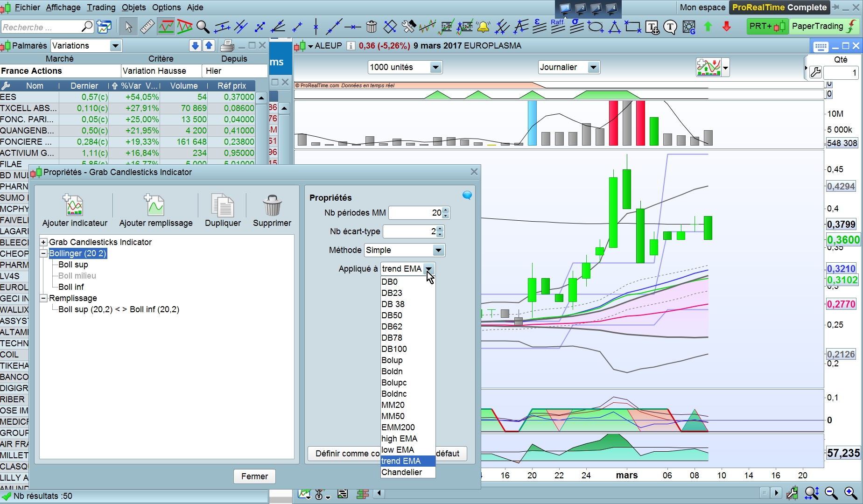863x504 pixels.
Task: Select the anchored text tool
Action: tap(652, 27)
